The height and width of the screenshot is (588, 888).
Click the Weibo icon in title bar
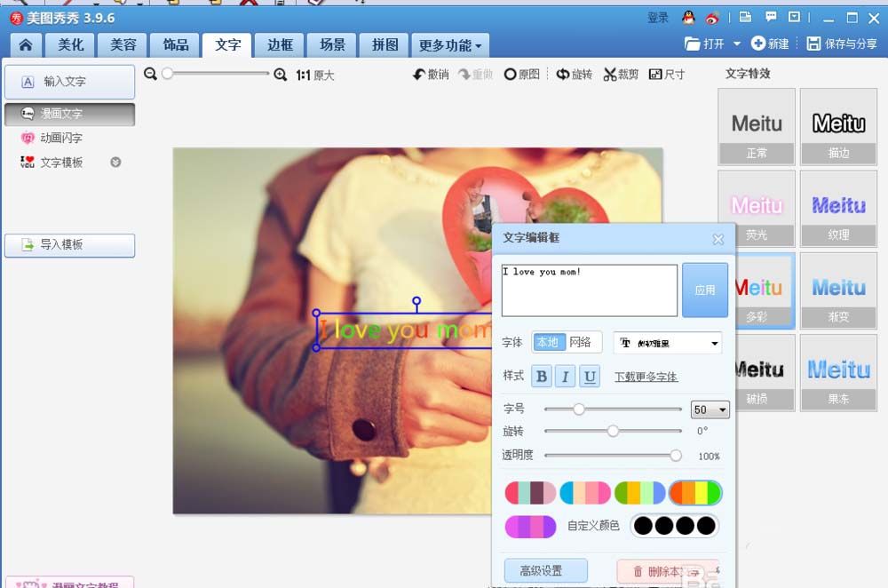click(x=712, y=18)
